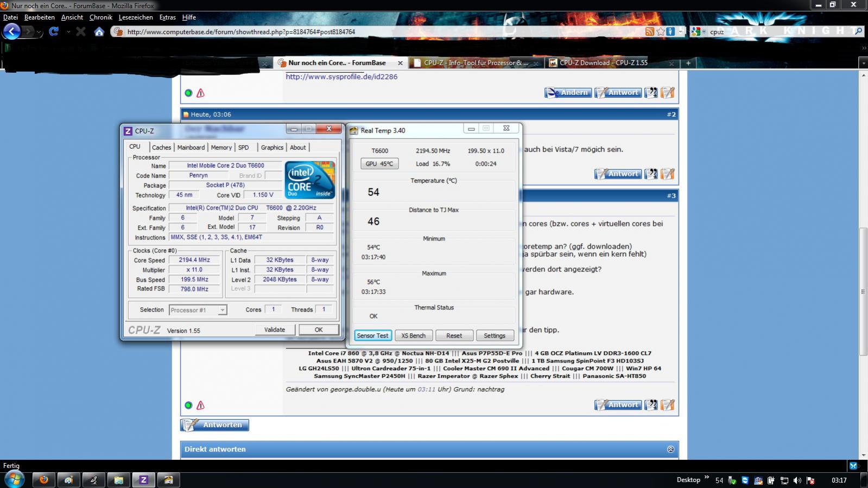
Task: Click green online status icon in bottom post
Action: 188,405
